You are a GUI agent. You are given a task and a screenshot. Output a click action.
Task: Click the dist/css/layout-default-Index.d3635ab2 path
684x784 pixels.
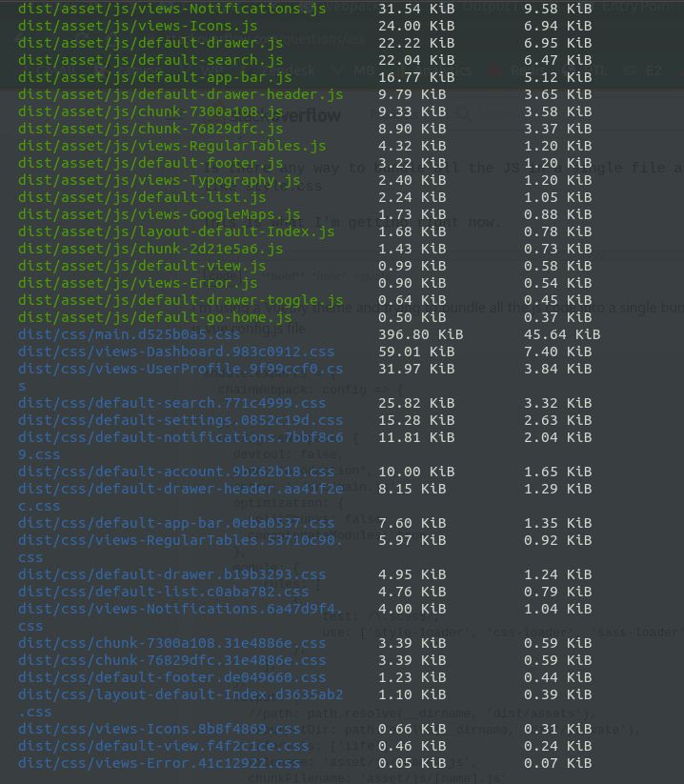click(x=180, y=694)
